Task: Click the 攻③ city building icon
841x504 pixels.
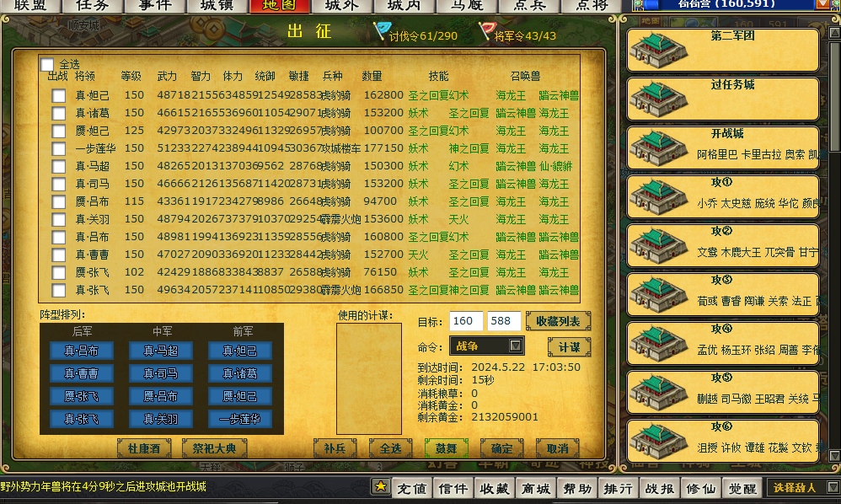Action: coord(659,295)
